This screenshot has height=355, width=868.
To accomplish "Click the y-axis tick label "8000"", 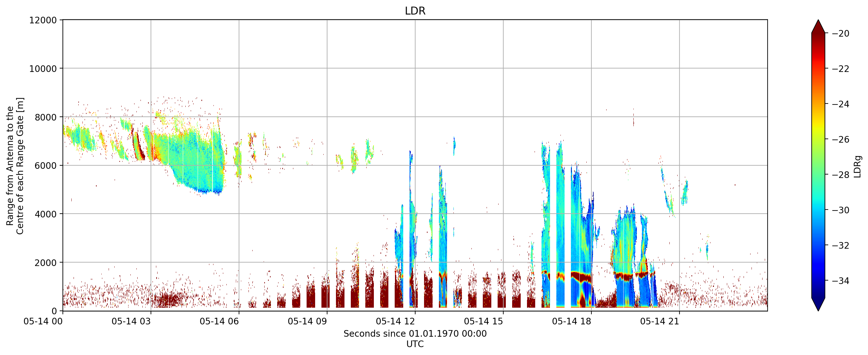I will coord(46,117).
